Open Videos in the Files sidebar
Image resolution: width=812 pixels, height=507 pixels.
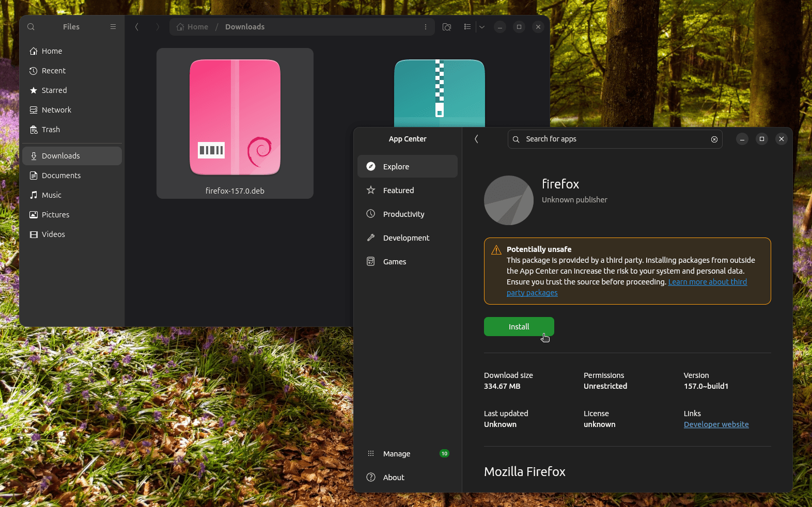(72, 234)
